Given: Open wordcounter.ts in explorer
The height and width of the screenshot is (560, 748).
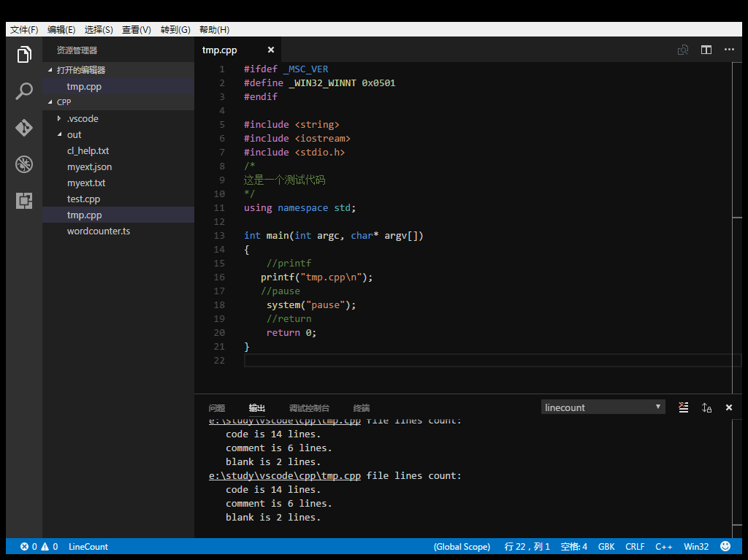Looking at the screenshot, I should (118, 231).
